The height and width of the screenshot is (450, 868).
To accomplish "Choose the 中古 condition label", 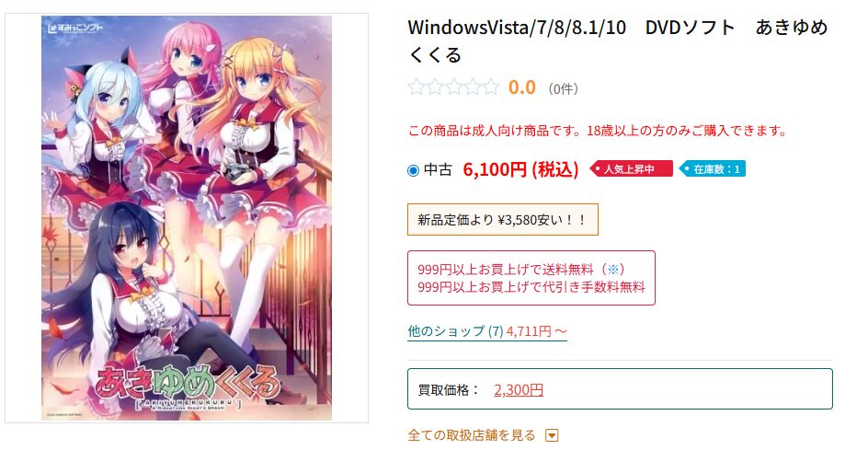I will tap(438, 169).
